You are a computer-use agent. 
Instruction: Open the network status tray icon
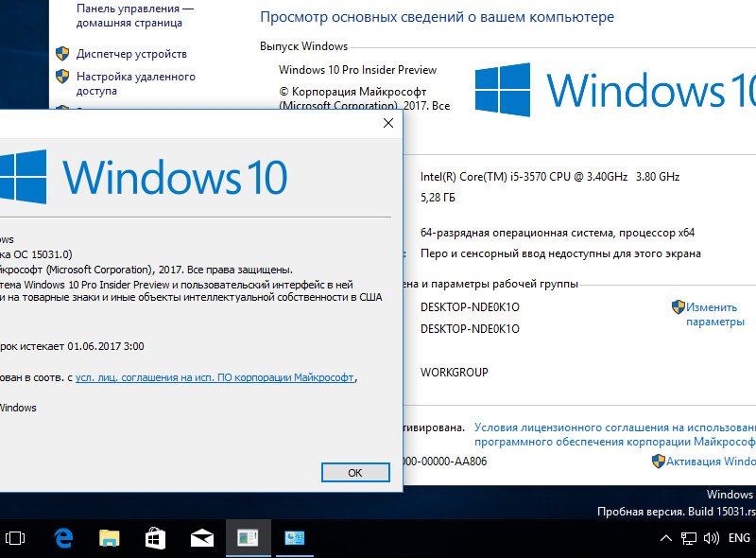[689, 538]
